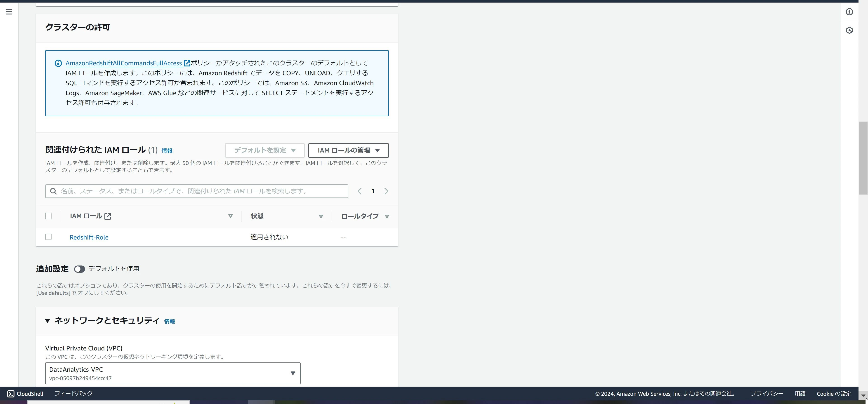This screenshot has height=404, width=868.
Task: Open the IAM ロールの管理 dropdown
Action: tap(348, 150)
